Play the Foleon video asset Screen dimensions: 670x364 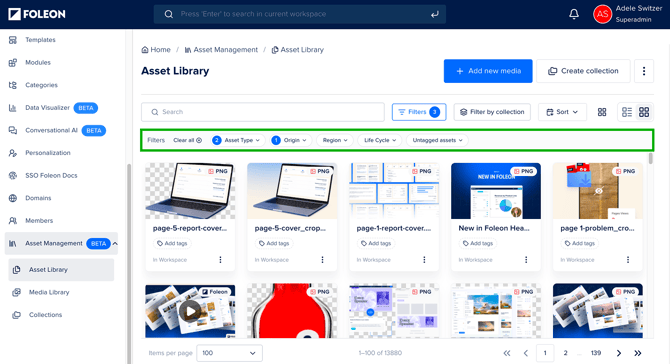coord(190,311)
